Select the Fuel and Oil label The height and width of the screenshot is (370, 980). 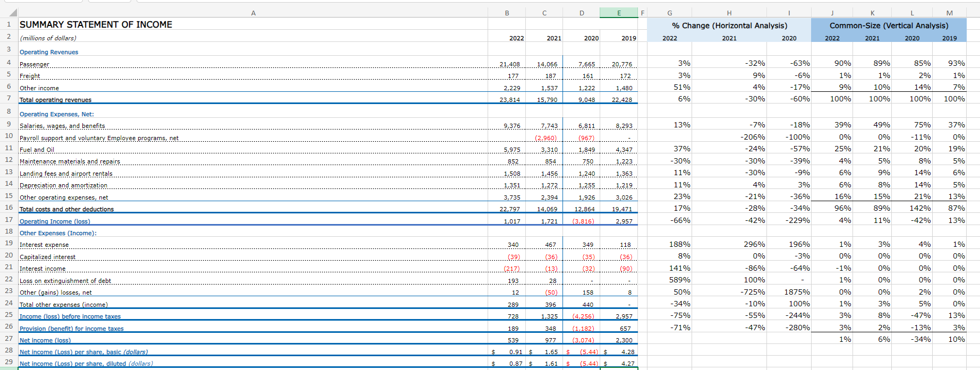[37, 150]
